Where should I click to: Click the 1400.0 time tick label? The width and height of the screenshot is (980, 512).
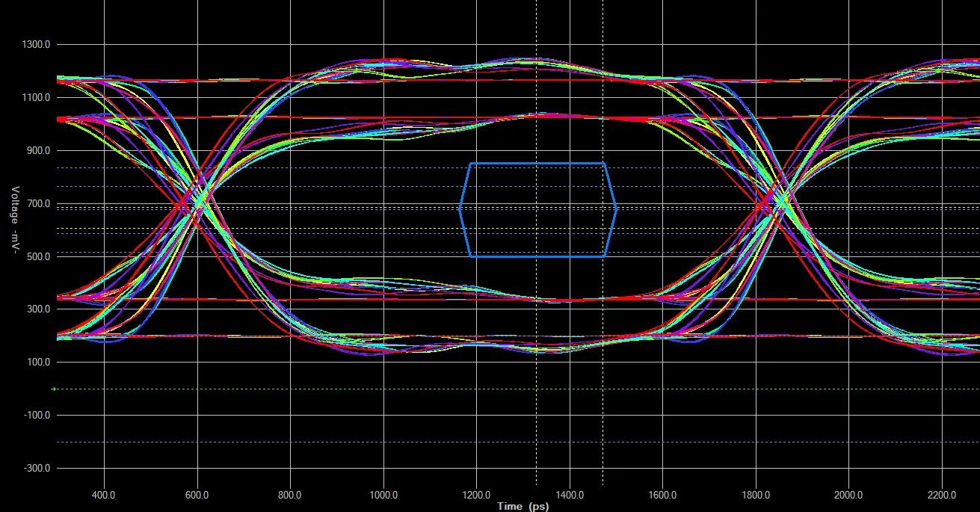point(570,495)
